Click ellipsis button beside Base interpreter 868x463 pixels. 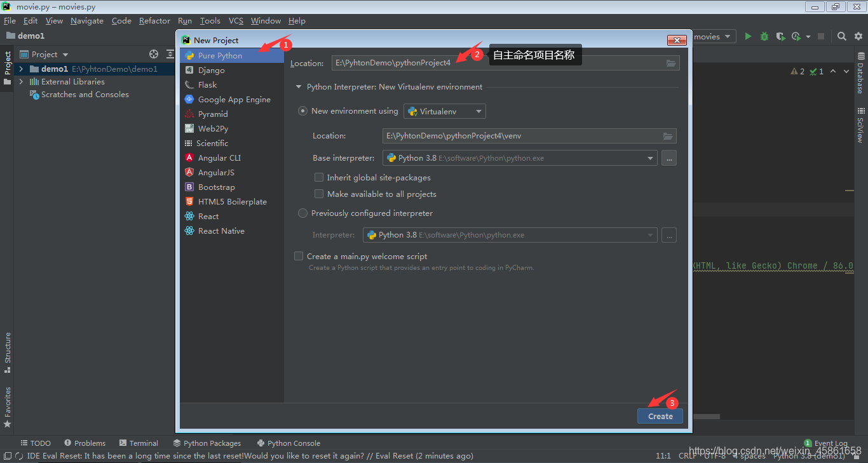(669, 158)
